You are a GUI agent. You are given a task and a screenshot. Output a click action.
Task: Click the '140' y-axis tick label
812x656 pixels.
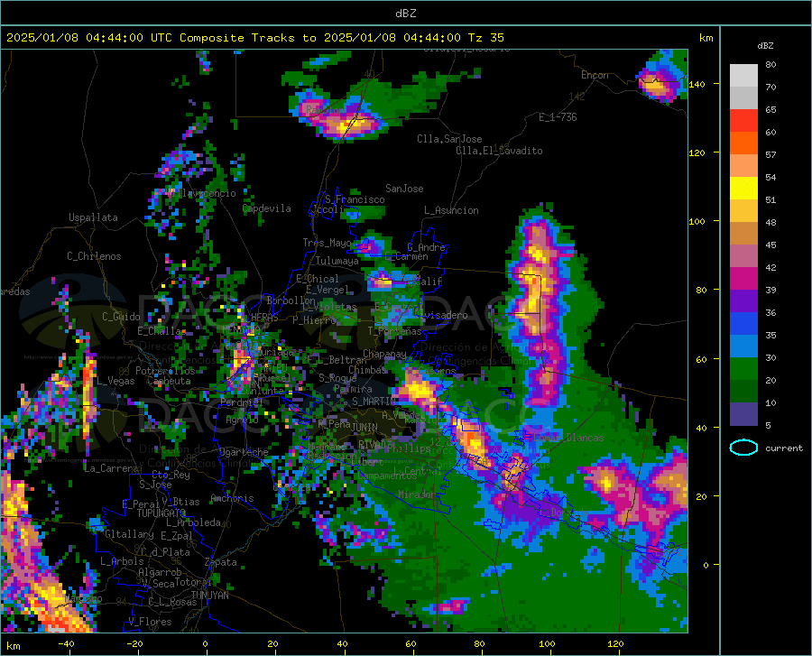(697, 84)
